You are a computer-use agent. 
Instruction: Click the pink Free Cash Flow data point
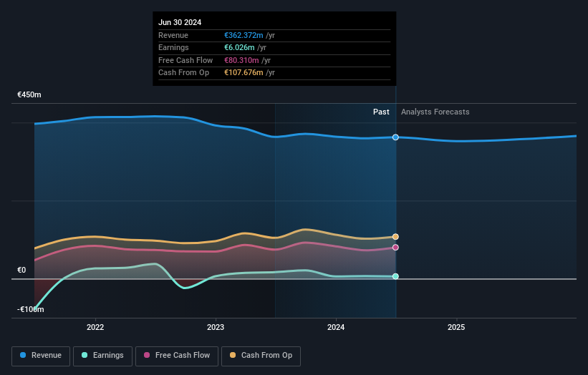pos(395,247)
